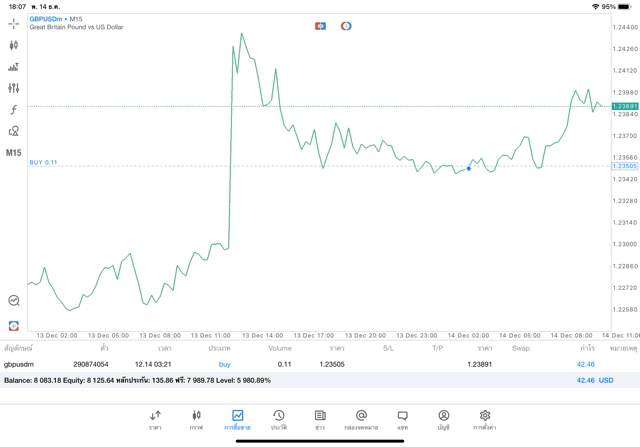
Task: Select the gbpusdm open buy position row
Action: 320,364
